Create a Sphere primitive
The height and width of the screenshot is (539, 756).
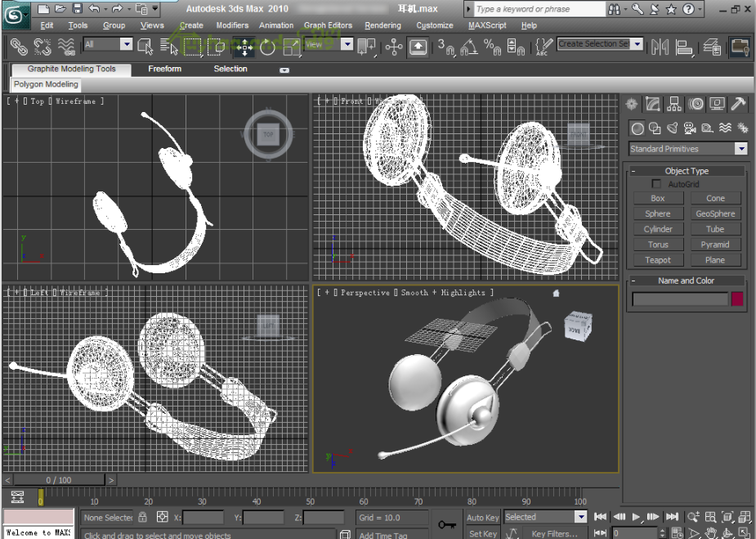point(658,213)
